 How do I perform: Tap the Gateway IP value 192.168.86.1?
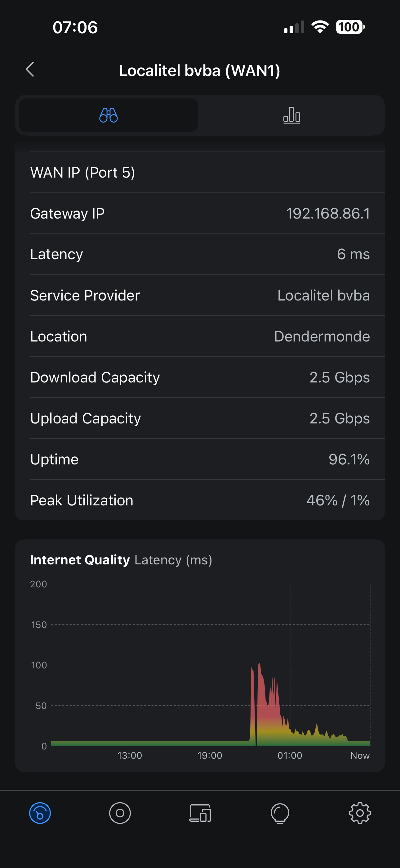point(328,214)
